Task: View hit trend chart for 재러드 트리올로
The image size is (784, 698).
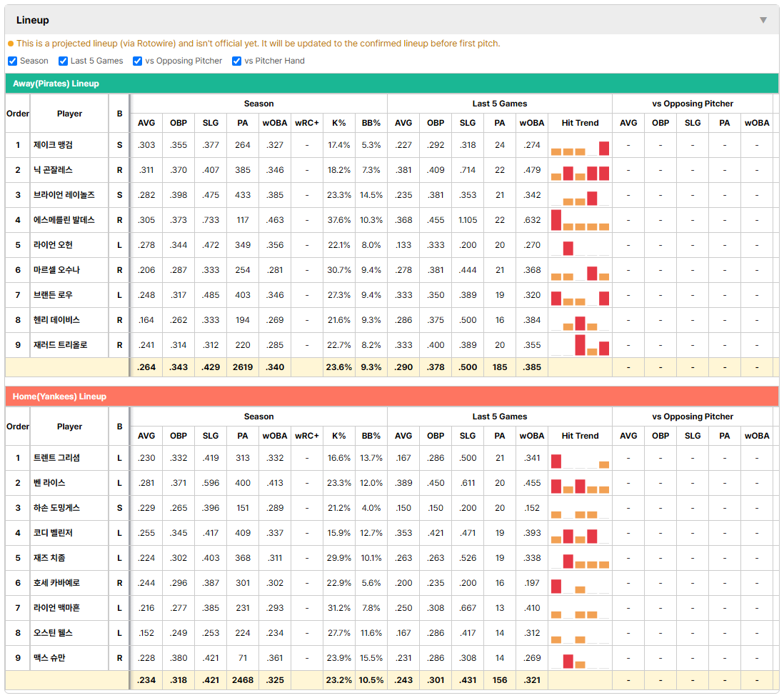Action: click(580, 345)
